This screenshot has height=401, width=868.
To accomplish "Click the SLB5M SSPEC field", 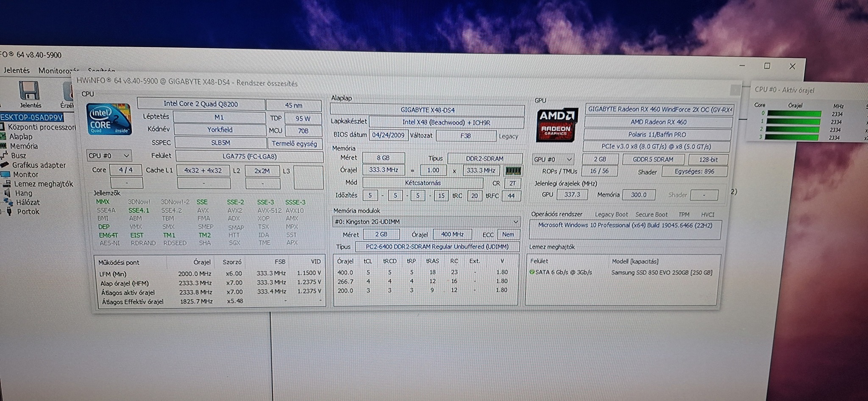I will 220,143.
